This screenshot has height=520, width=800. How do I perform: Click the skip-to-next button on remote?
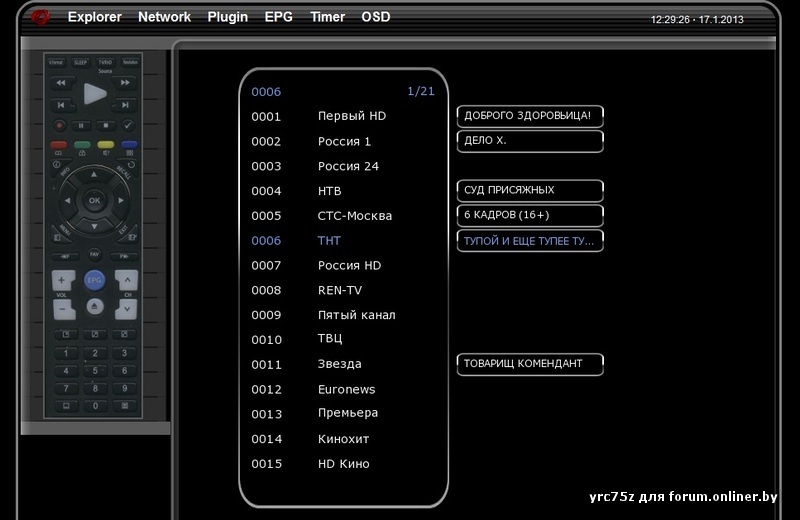click(125, 105)
